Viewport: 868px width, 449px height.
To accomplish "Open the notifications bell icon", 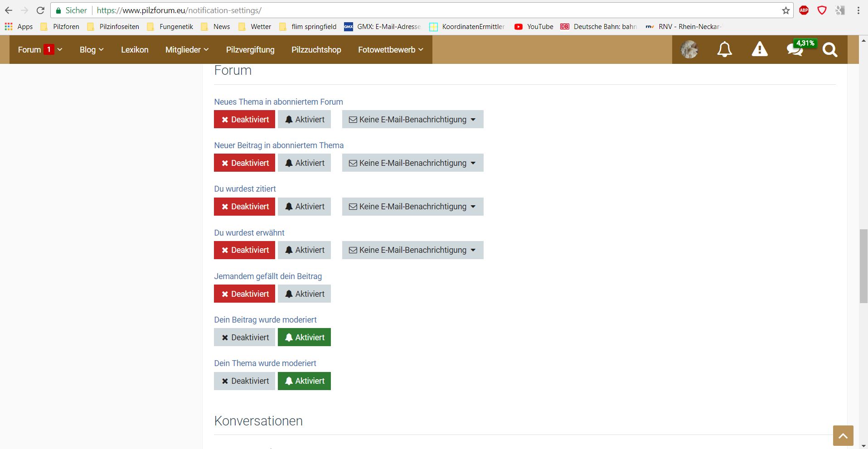I will coord(724,49).
